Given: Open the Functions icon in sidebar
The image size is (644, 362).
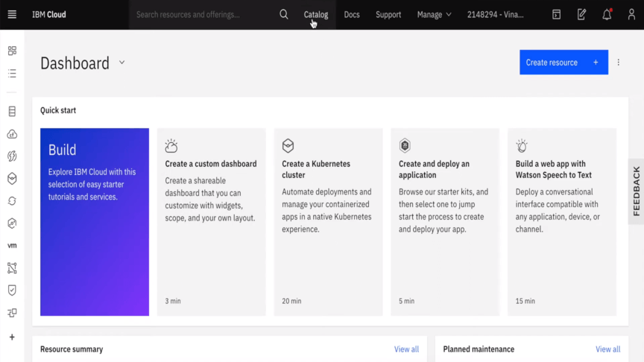Looking at the screenshot, I should [12, 156].
